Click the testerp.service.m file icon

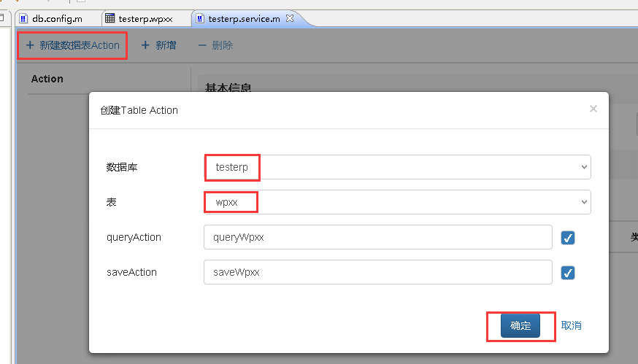pos(200,19)
